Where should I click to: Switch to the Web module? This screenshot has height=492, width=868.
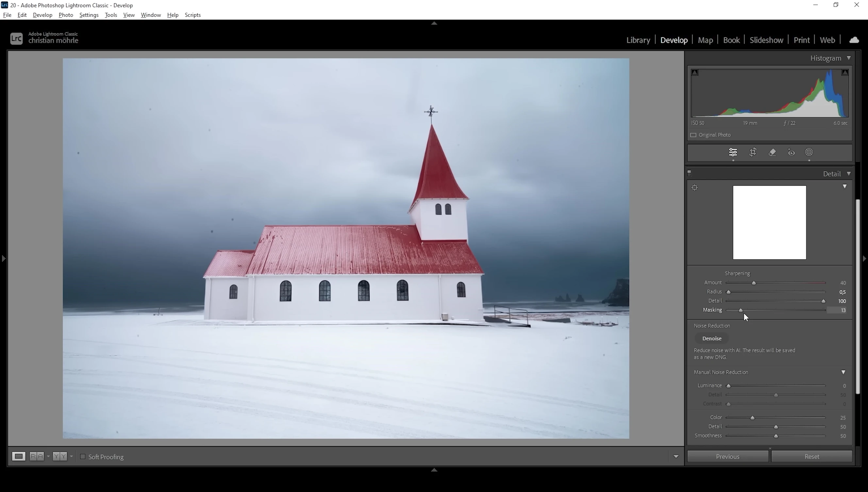click(x=827, y=40)
